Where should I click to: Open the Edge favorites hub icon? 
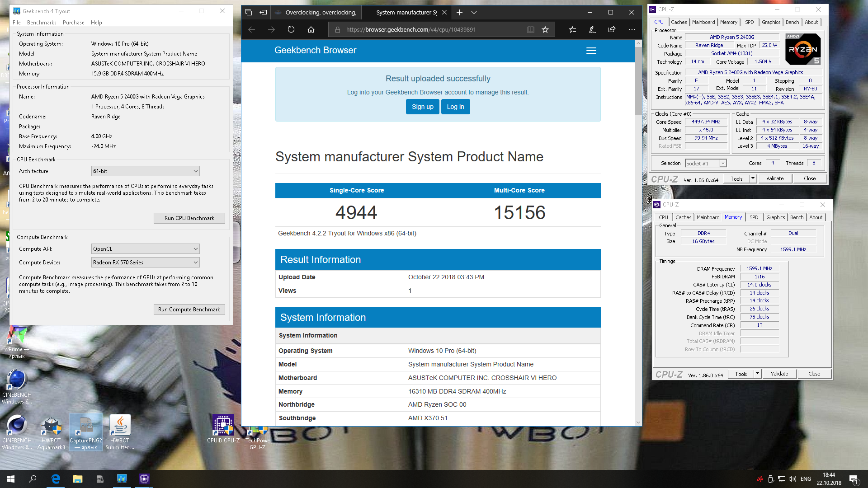572,30
